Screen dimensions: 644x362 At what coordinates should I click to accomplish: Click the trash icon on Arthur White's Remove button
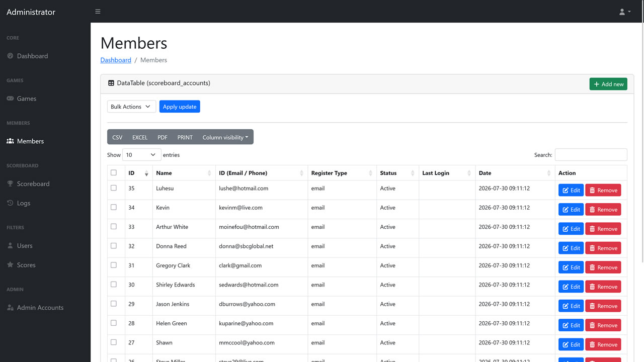pyautogui.click(x=592, y=229)
